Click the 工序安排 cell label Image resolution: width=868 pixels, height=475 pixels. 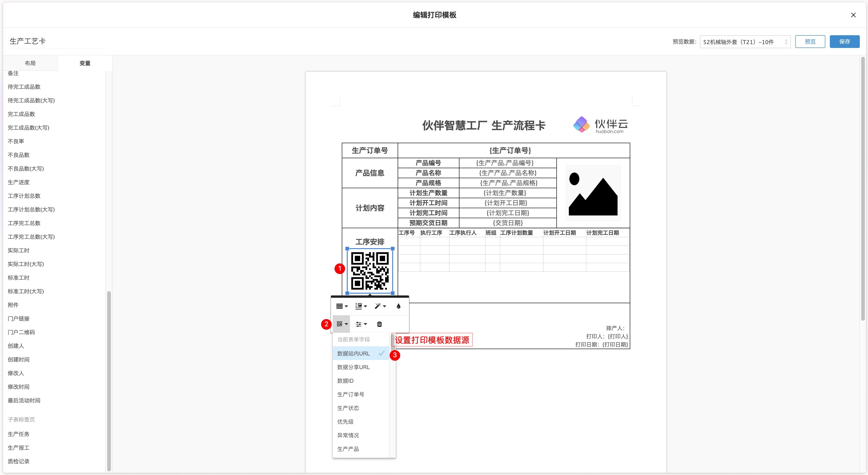pyautogui.click(x=370, y=242)
